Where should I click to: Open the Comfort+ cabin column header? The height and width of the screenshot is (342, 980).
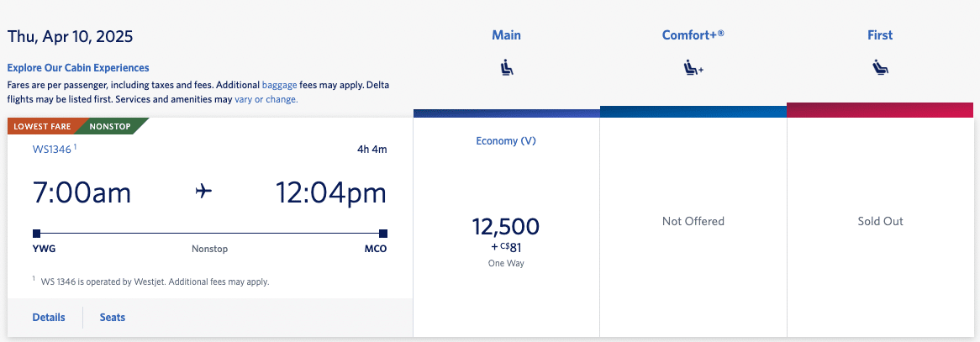click(693, 35)
